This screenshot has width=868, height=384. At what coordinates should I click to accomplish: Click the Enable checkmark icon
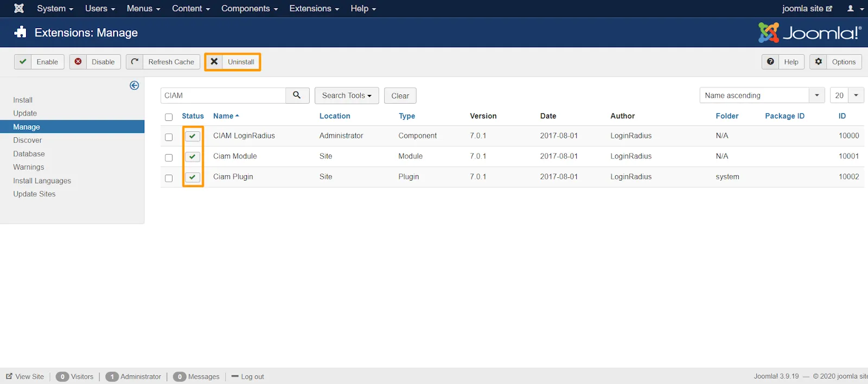(x=23, y=62)
